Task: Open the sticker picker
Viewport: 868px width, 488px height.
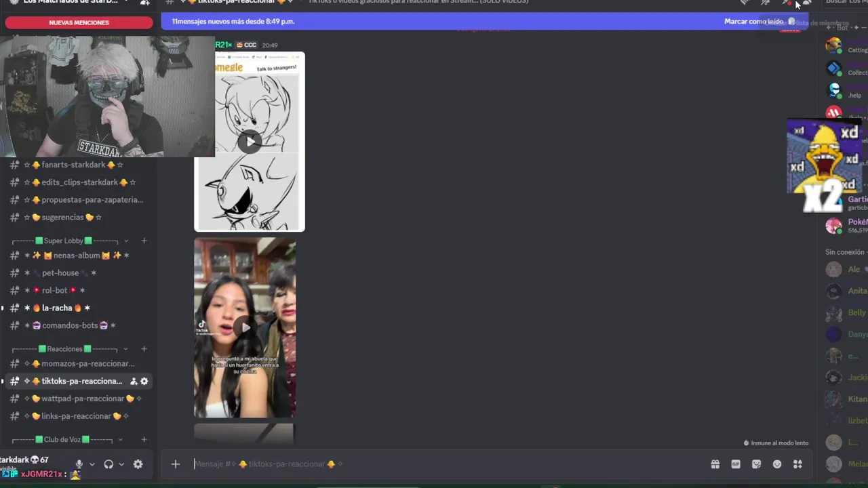Action: tap(756, 464)
